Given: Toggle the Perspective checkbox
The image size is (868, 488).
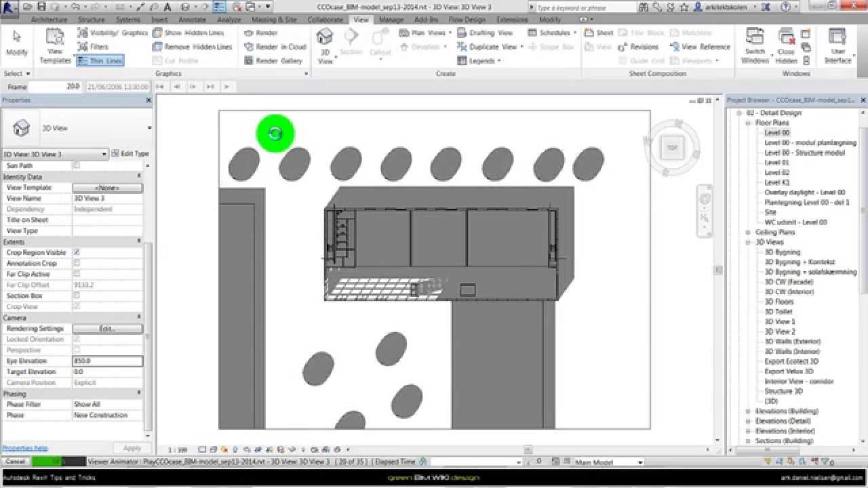Looking at the screenshot, I should (x=77, y=350).
